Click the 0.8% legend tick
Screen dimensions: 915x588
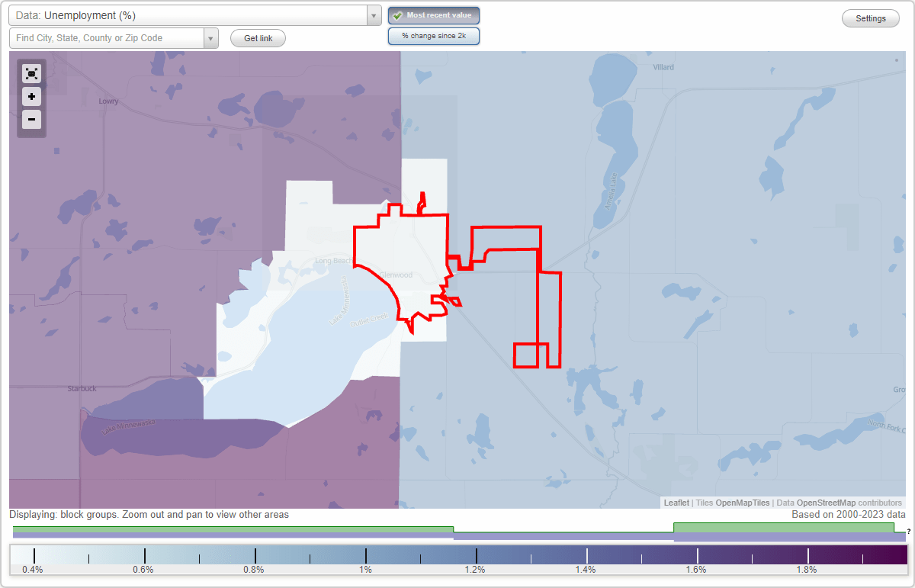pos(255,569)
